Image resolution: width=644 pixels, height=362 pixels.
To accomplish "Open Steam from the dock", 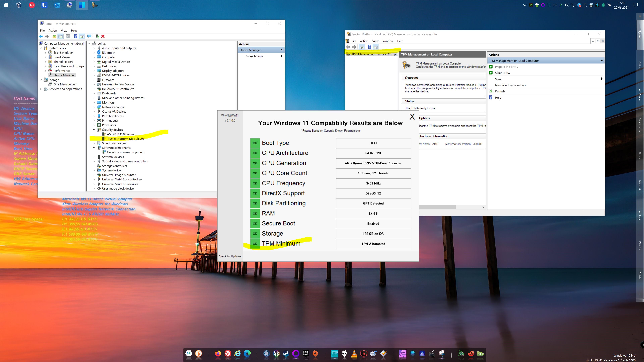I will click(286, 353).
